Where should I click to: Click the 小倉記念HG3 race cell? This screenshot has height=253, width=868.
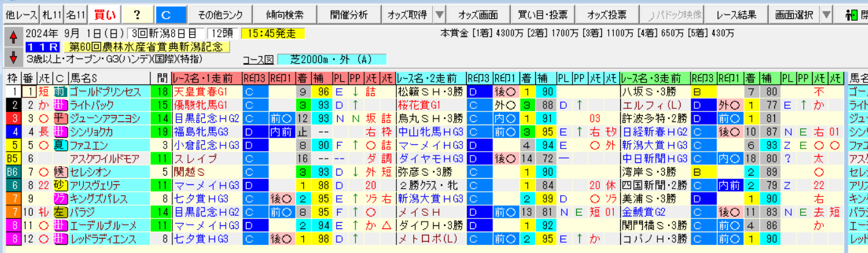[206, 145]
